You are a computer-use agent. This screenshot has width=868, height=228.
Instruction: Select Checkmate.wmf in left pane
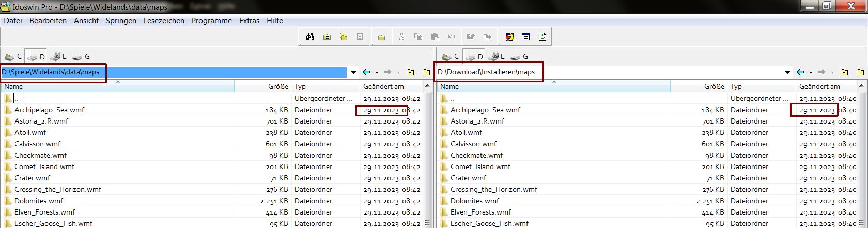click(40, 155)
